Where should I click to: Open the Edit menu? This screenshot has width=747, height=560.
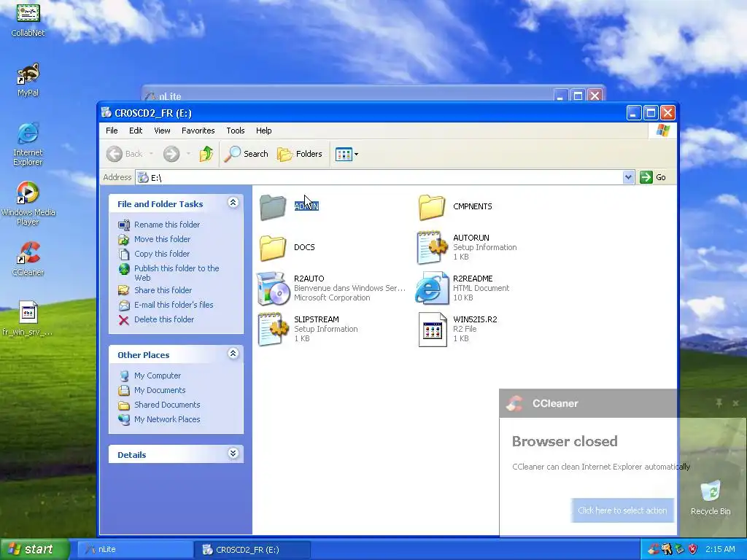point(135,131)
